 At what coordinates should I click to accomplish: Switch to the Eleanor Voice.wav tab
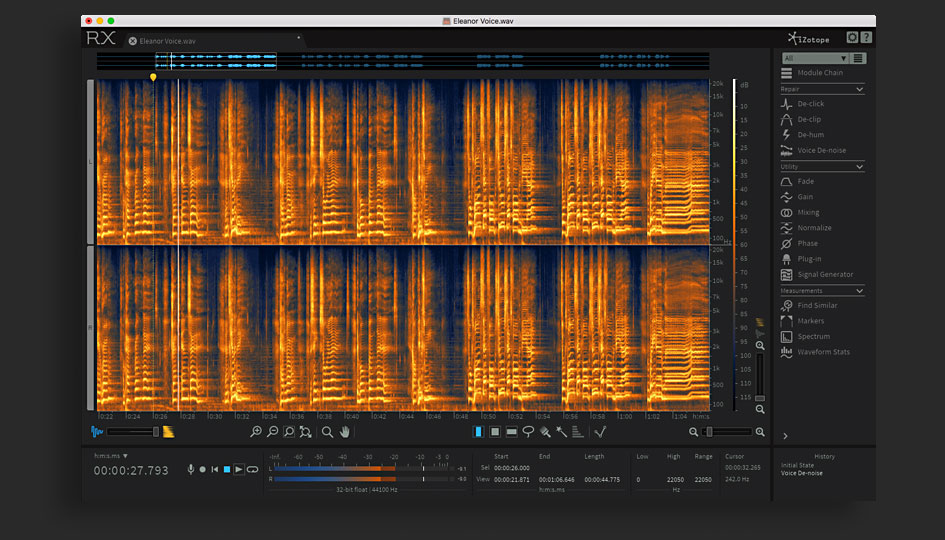click(167, 41)
